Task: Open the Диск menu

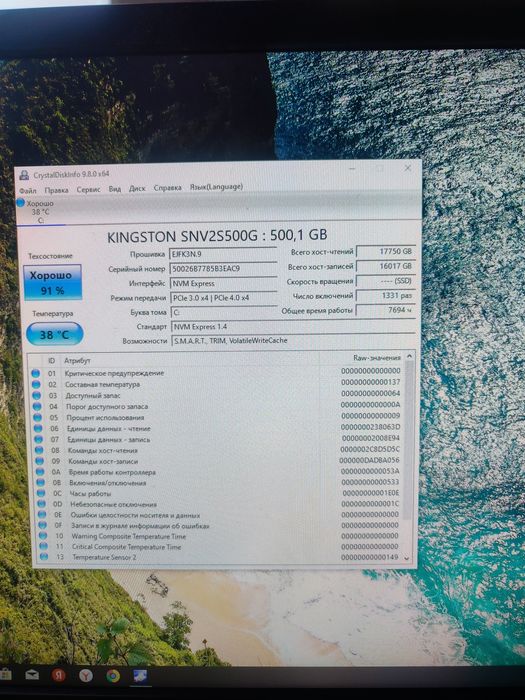Action: (x=137, y=188)
